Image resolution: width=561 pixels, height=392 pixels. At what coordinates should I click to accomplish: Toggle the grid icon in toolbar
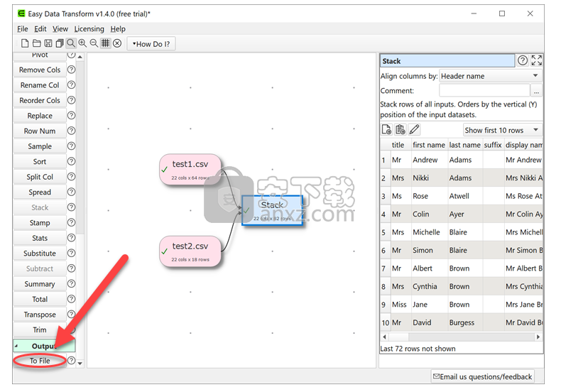(105, 43)
